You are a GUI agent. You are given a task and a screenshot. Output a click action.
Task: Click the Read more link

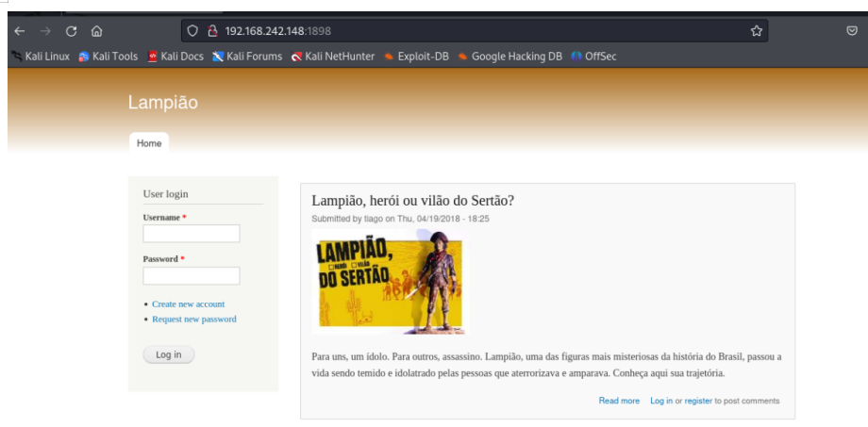[x=619, y=401]
